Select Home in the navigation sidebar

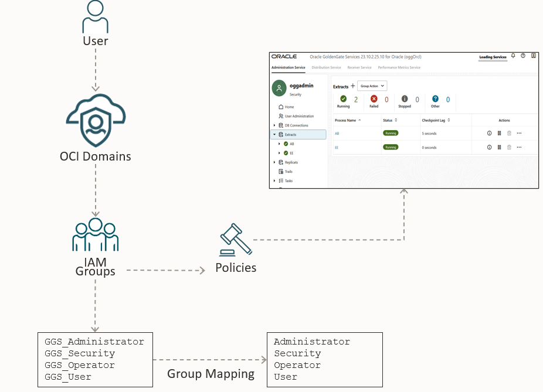pyautogui.click(x=289, y=107)
